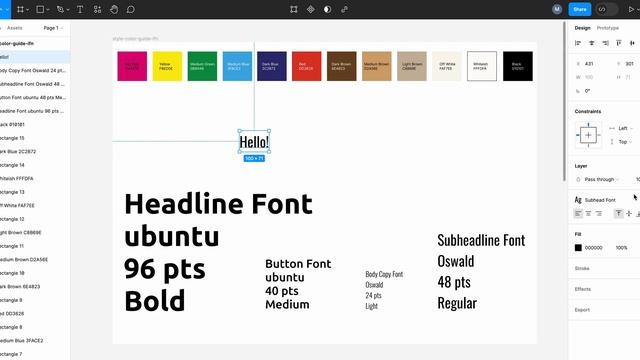Select the Hello! text on canvas

tap(254, 142)
